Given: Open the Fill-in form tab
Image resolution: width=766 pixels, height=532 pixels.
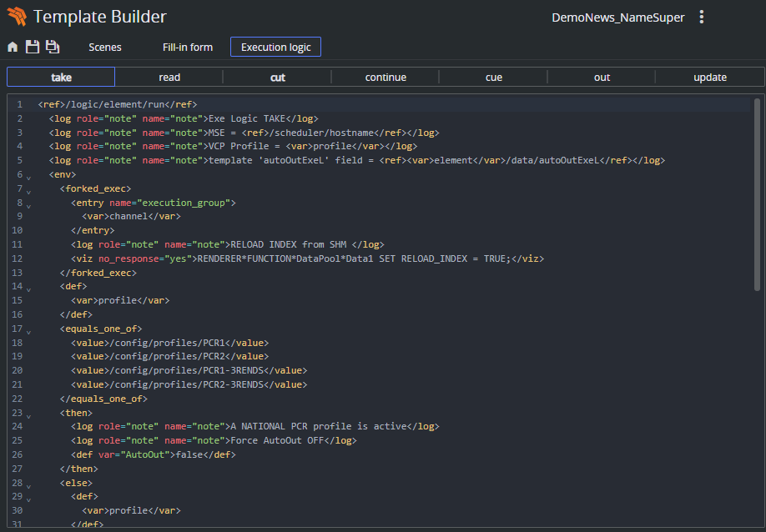Looking at the screenshot, I should (x=188, y=48).
